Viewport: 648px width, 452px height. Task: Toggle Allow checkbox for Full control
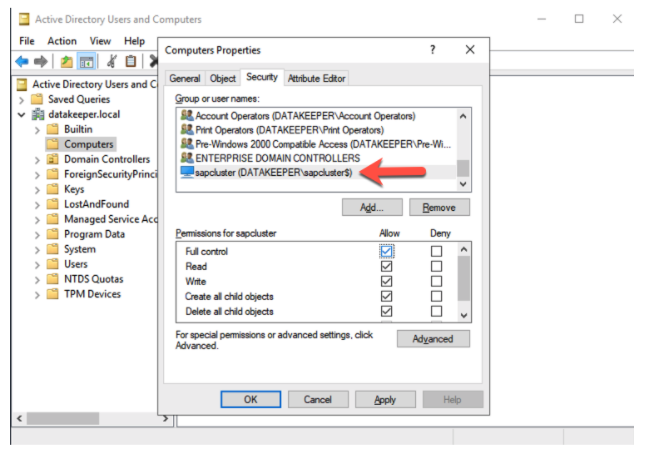point(386,251)
